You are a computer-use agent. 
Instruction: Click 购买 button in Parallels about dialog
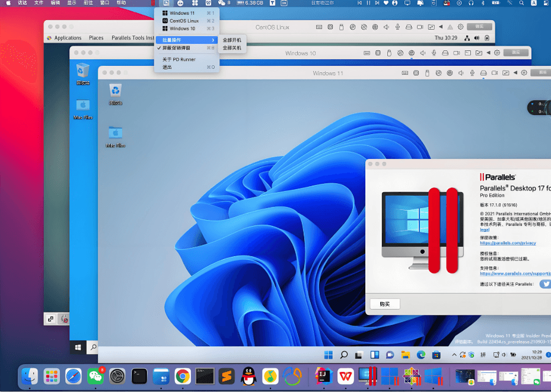point(385,304)
